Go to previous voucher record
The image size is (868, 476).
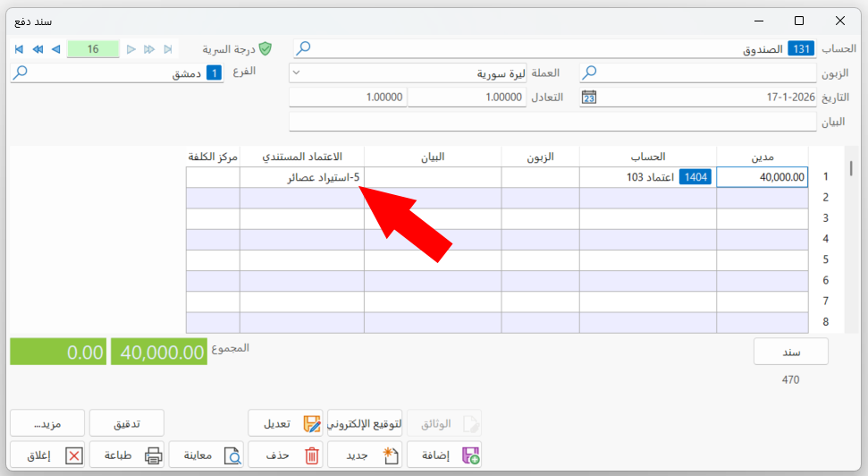pos(56,49)
